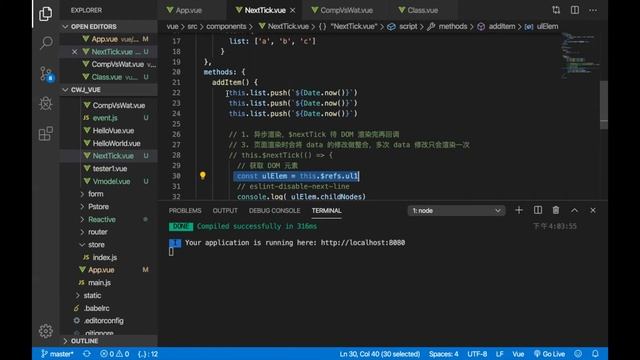Open errors and warnings count
640x360 pixels.
(x=115, y=354)
